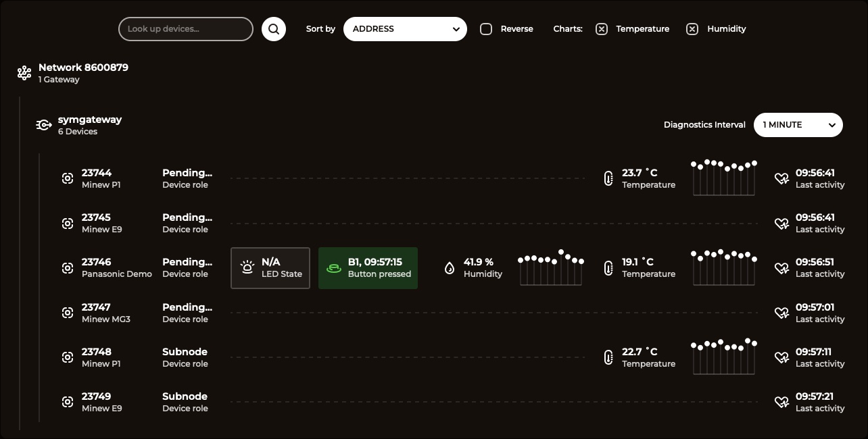Click the LED State alarm light icon
Viewport: 868px width, 439px height.
[x=247, y=267]
